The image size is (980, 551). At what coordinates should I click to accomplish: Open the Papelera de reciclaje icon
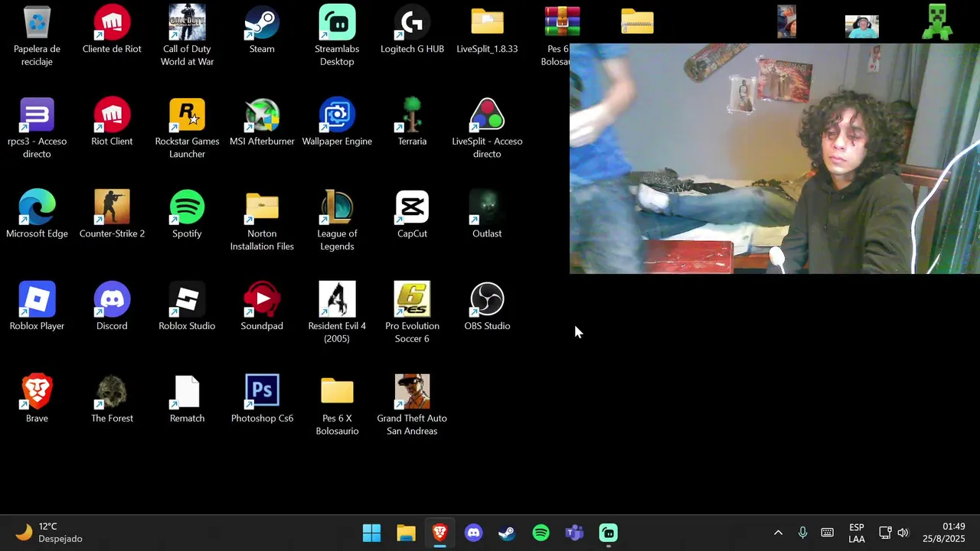coord(37,36)
